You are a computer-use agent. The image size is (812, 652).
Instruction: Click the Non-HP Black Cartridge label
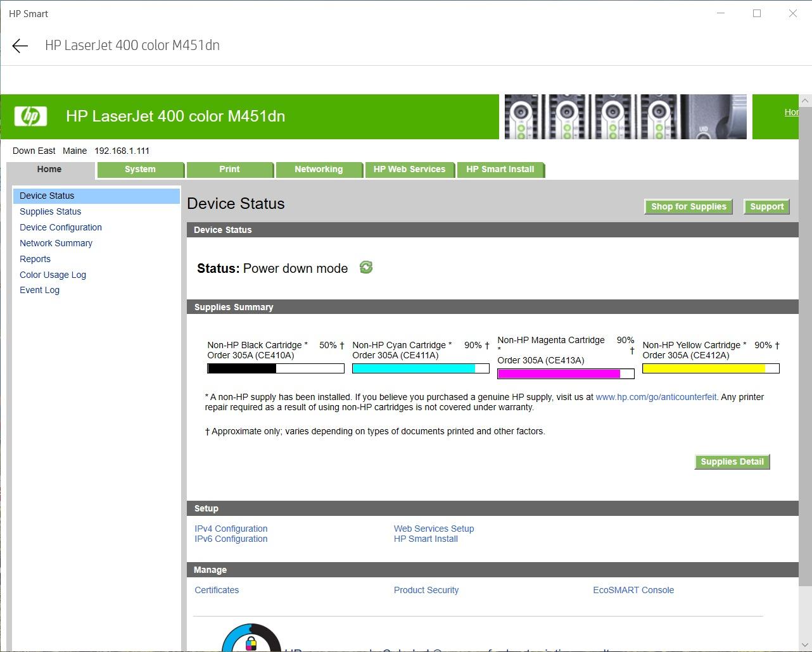255,345
